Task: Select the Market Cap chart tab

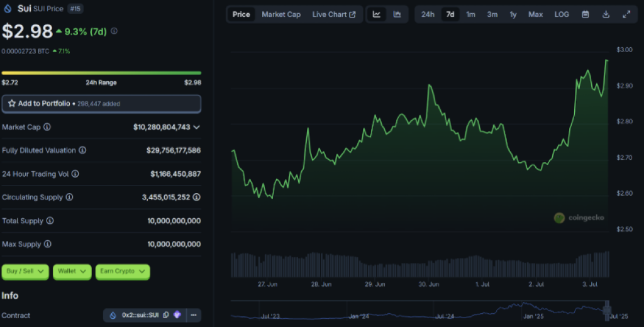Action: (281, 14)
